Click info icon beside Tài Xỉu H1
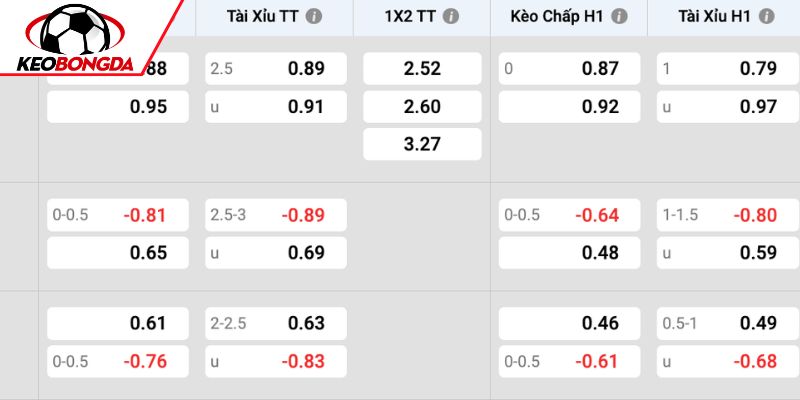The height and width of the screenshot is (400, 800). [x=766, y=17]
